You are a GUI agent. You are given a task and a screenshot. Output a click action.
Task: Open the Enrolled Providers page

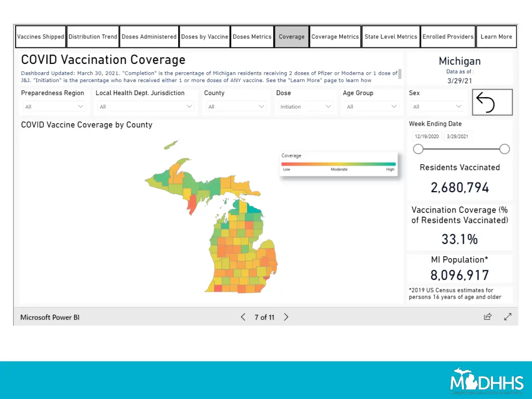[448, 37]
